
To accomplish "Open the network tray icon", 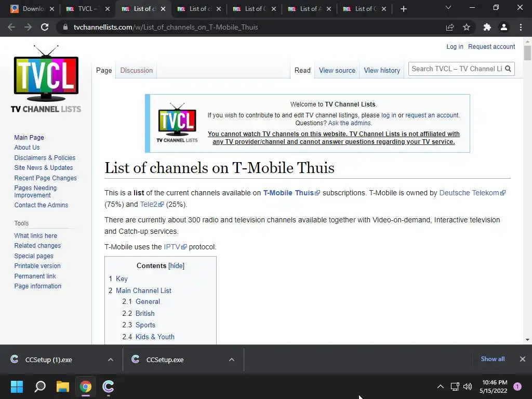I will point(455,386).
